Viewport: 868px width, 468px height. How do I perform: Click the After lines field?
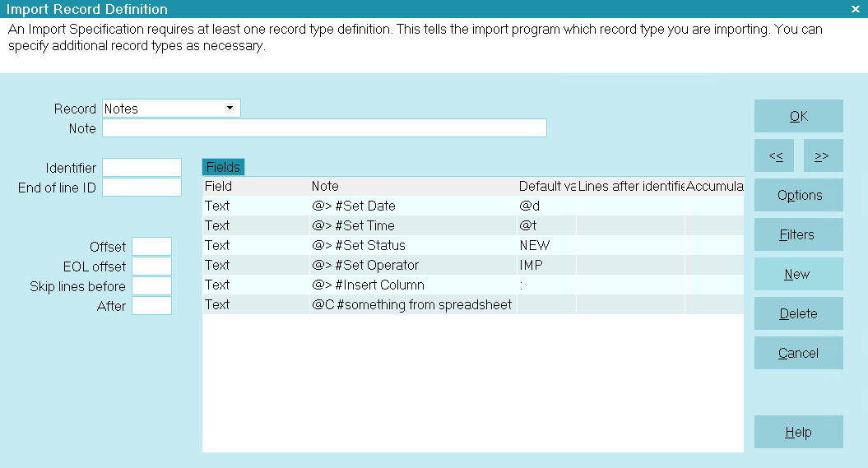tap(151, 305)
